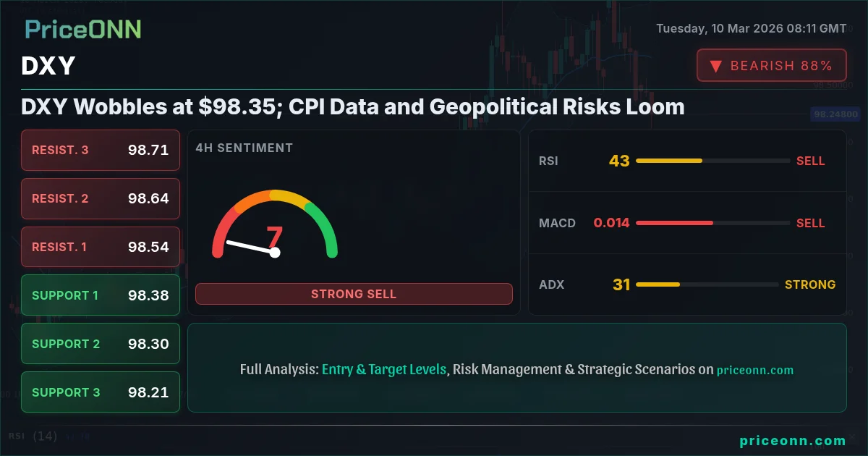The image size is (868, 456).
Task: Click the BEARISH 88% badge
Action: point(772,66)
